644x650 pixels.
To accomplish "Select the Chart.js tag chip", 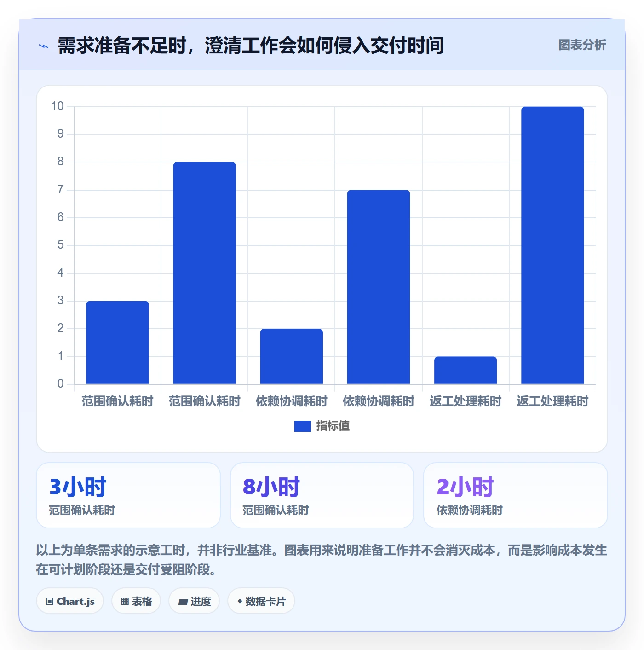I will (x=70, y=601).
